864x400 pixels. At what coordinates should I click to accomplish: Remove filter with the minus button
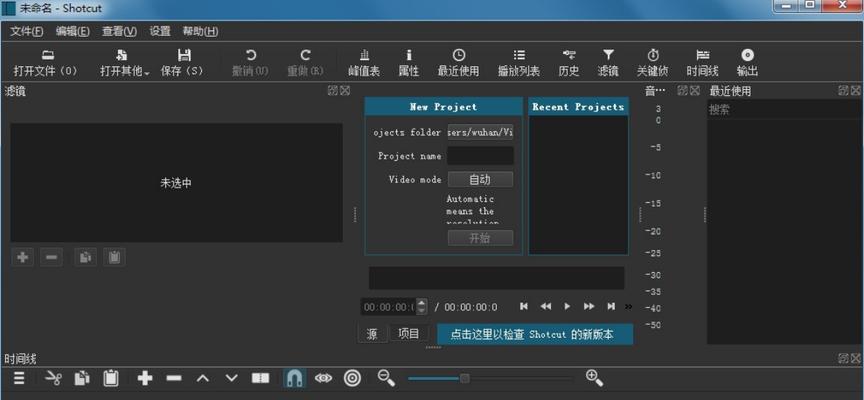click(x=51, y=257)
